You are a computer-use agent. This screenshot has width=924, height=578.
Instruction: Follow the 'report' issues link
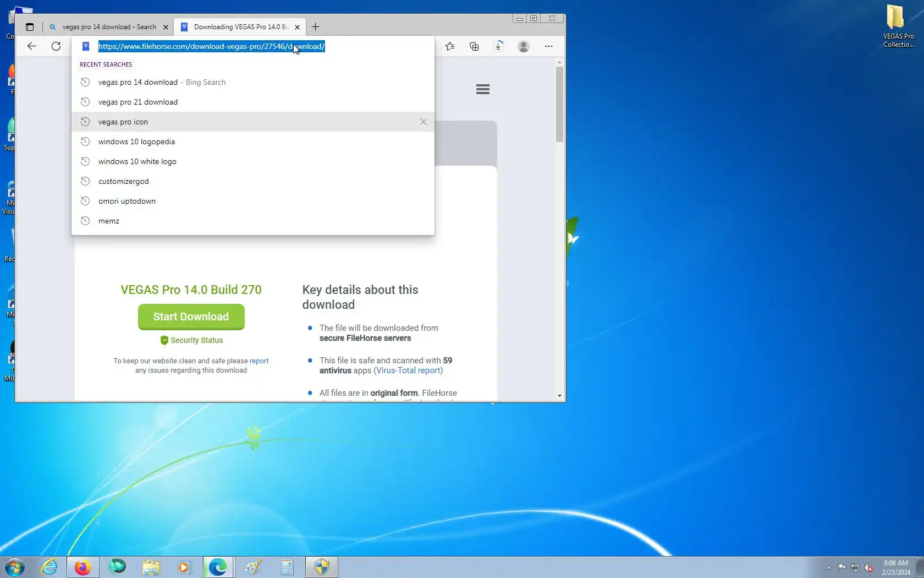pos(259,361)
